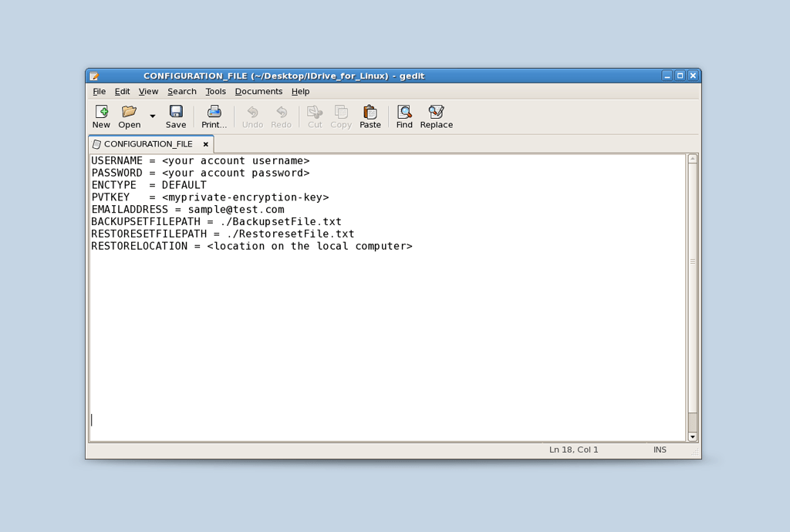The width and height of the screenshot is (790, 532).
Task: Open the View menu
Action: [x=148, y=92]
